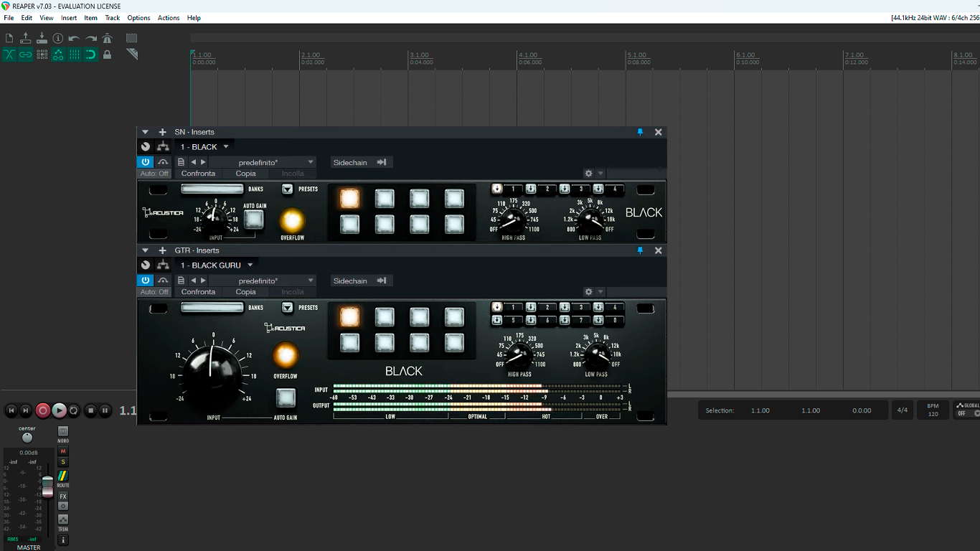Image resolution: width=980 pixels, height=551 pixels.
Task: Adjust LOW PASS knob on BLACK GURU
Action: pos(596,354)
